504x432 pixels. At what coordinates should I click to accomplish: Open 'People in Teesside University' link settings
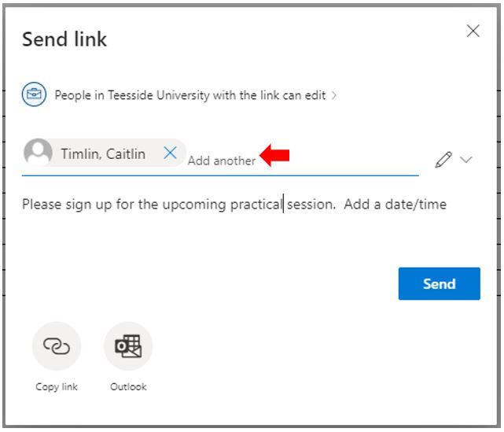click(190, 95)
